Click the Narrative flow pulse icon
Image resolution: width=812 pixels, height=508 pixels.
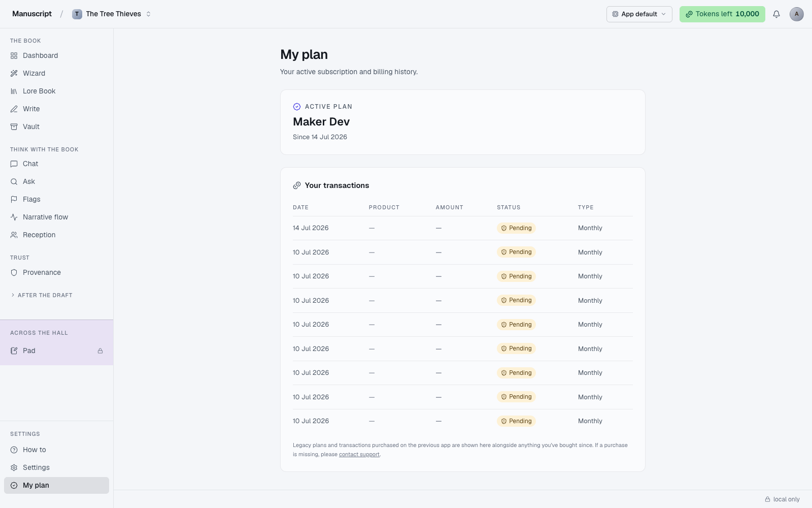click(14, 217)
